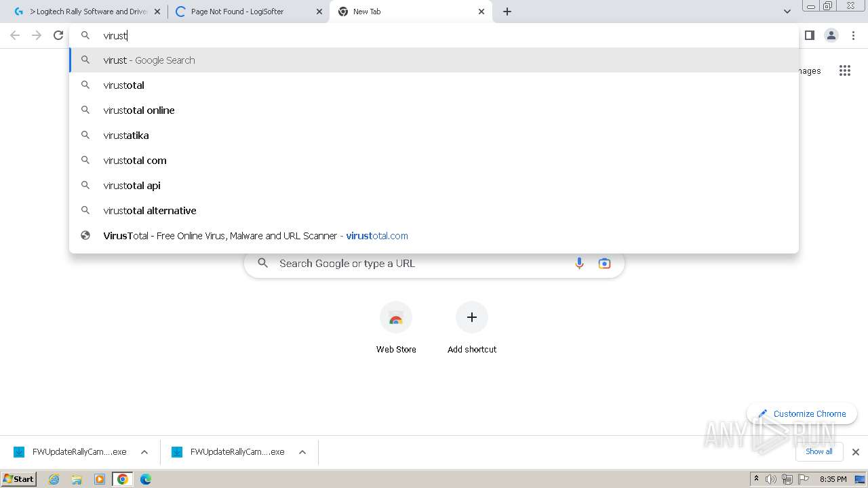Close the Logitech Rally Software tab
The image size is (868, 488).
pos(157,12)
